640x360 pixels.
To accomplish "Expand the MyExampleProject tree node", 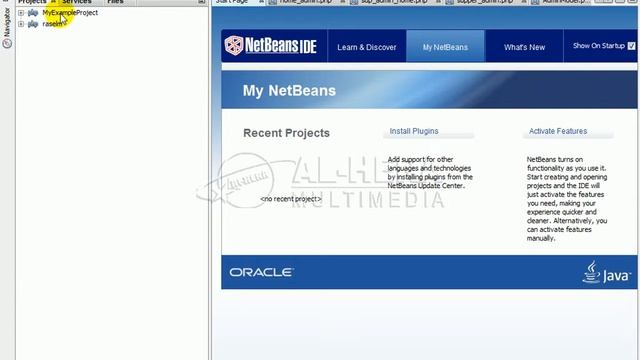I will [21, 13].
